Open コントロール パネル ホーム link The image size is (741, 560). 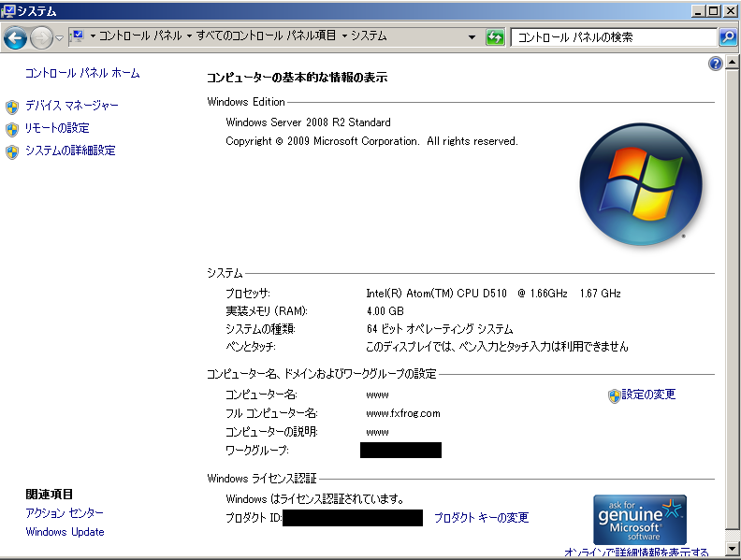82,73
